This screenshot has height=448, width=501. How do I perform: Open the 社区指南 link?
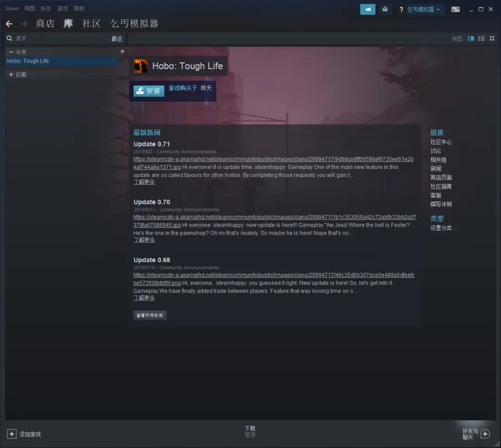click(x=441, y=187)
